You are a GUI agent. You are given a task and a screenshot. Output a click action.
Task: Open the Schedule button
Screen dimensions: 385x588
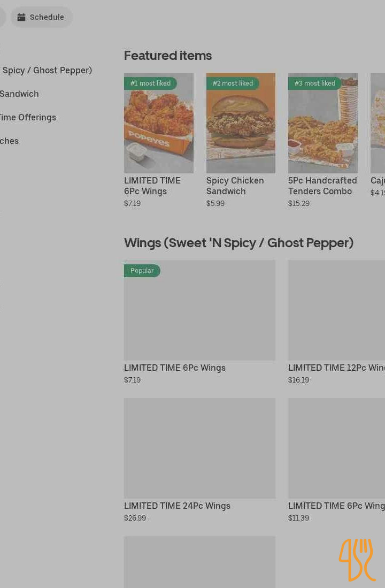[42, 17]
